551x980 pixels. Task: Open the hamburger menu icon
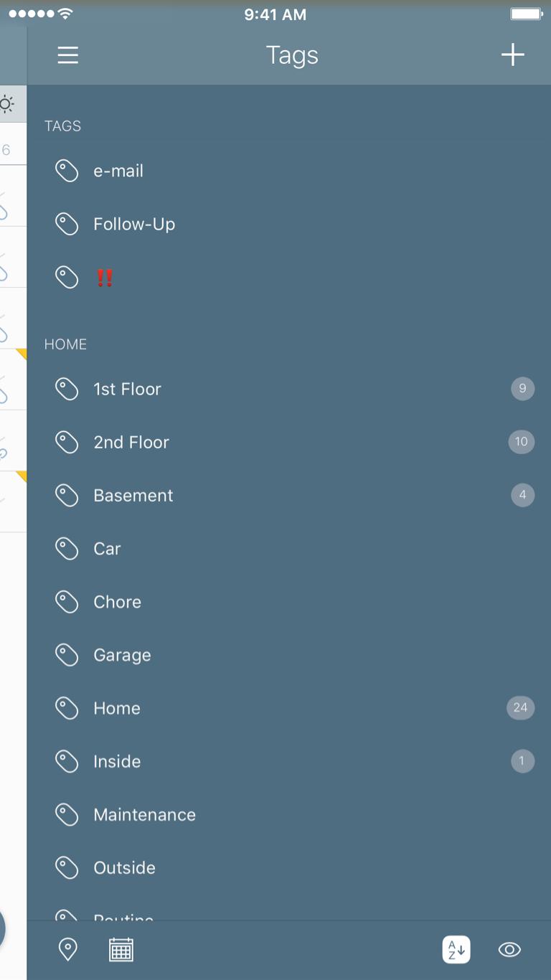click(x=68, y=55)
